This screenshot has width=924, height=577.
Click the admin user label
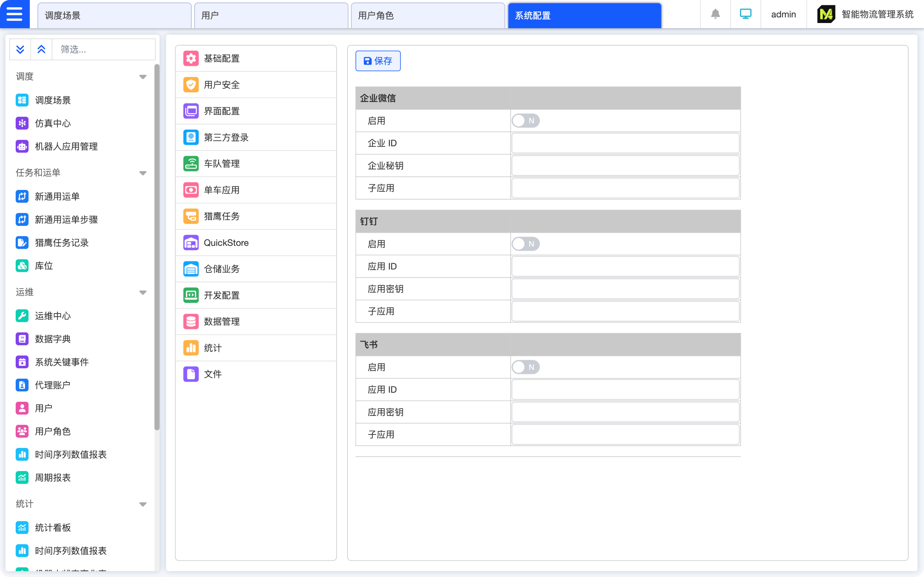[x=783, y=14]
